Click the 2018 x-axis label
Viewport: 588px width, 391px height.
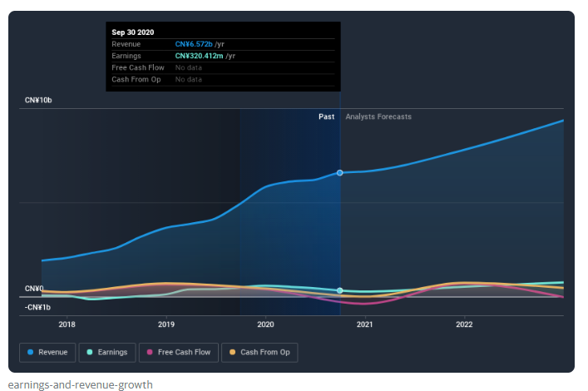(67, 324)
